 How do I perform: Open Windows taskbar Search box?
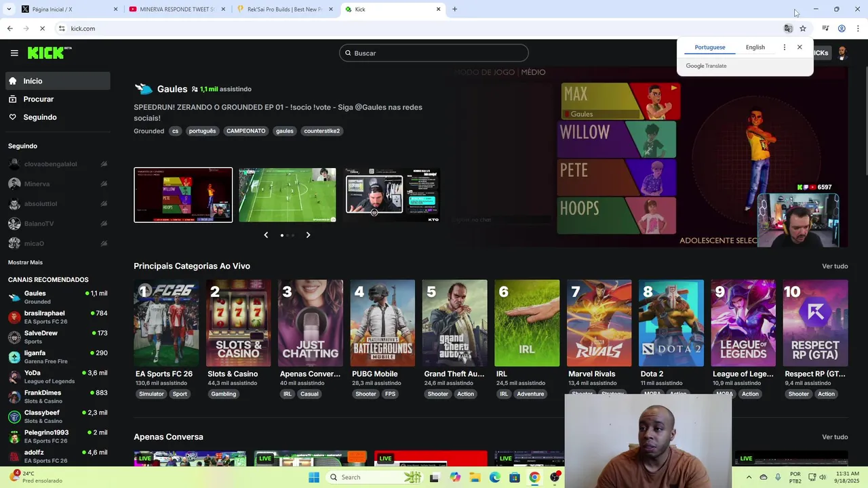[374, 477]
